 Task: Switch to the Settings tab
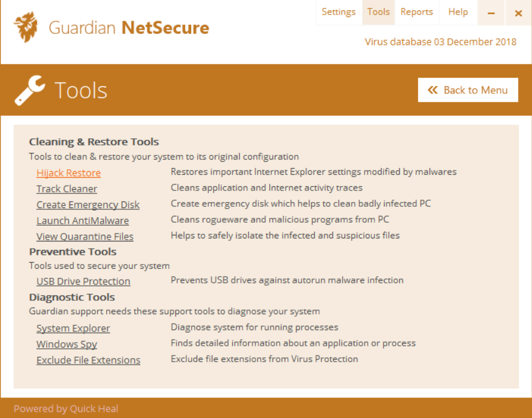point(338,12)
